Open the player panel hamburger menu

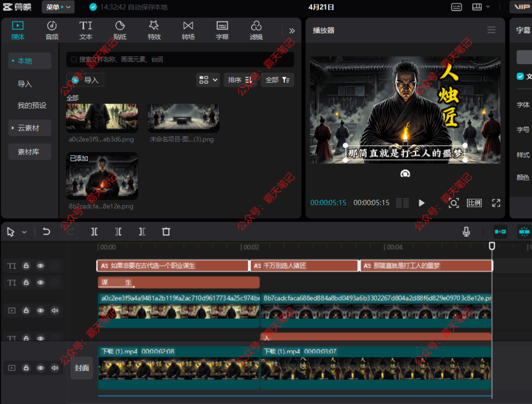(491, 30)
